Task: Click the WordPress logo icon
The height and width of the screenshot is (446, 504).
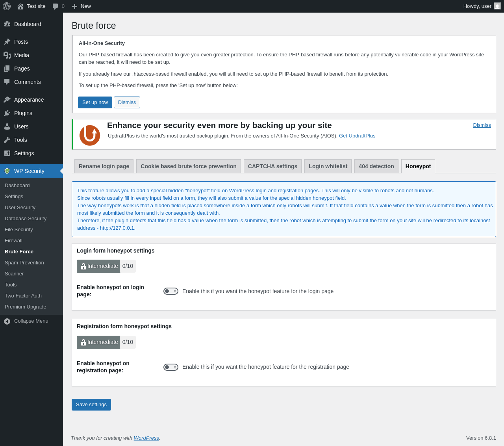Action: (x=7, y=6)
